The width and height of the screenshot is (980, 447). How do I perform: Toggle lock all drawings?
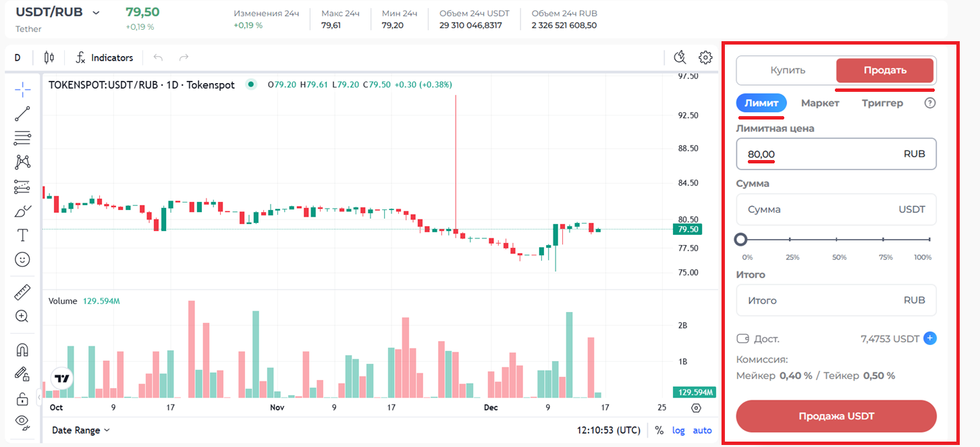coord(22,398)
